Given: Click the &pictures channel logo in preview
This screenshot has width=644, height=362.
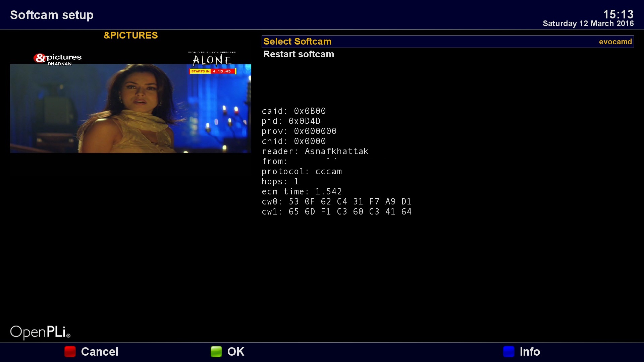Looking at the screenshot, I should [x=58, y=59].
